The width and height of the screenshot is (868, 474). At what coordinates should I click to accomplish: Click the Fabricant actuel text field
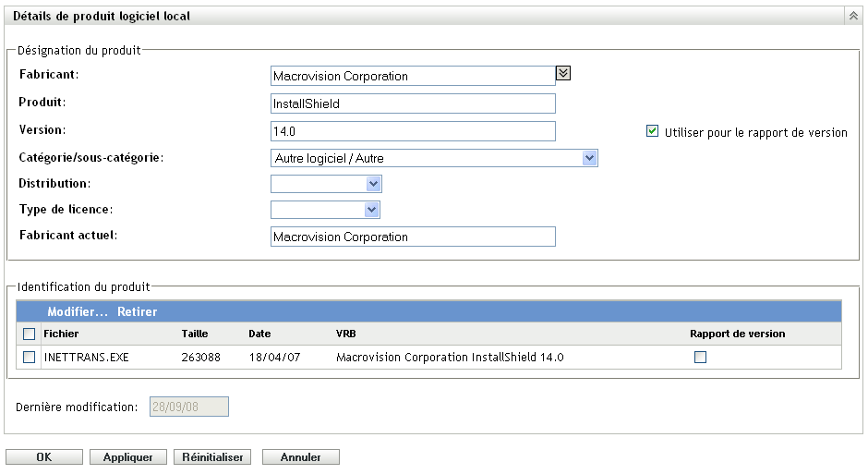tap(413, 237)
